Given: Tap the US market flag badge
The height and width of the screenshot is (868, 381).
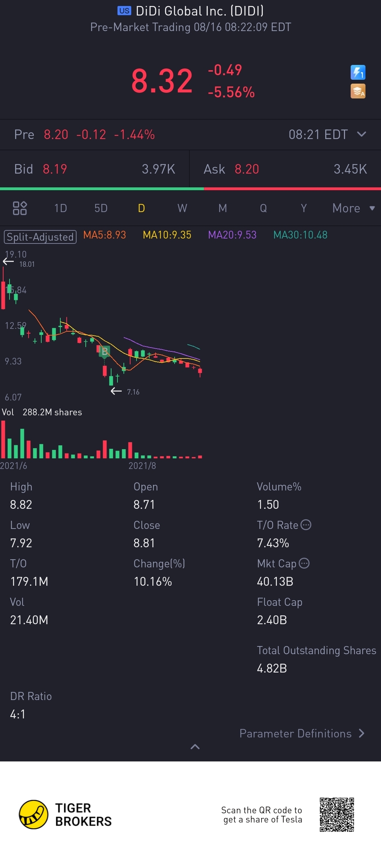Looking at the screenshot, I should [124, 11].
